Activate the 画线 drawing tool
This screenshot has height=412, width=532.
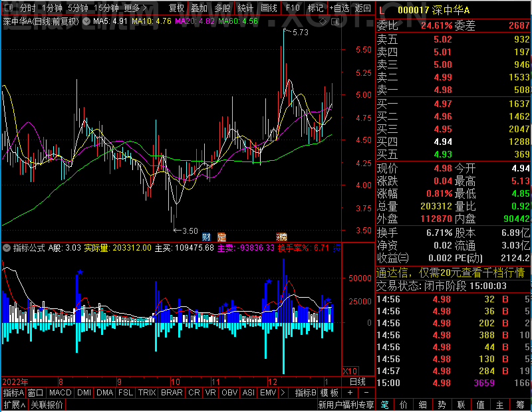(x=269, y=8)
